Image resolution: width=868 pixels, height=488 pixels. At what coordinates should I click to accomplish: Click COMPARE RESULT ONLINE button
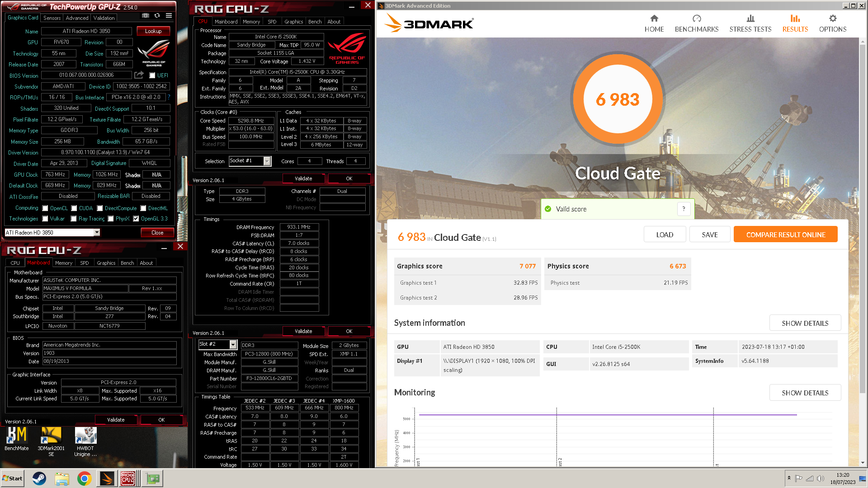(x=786, y=235)
